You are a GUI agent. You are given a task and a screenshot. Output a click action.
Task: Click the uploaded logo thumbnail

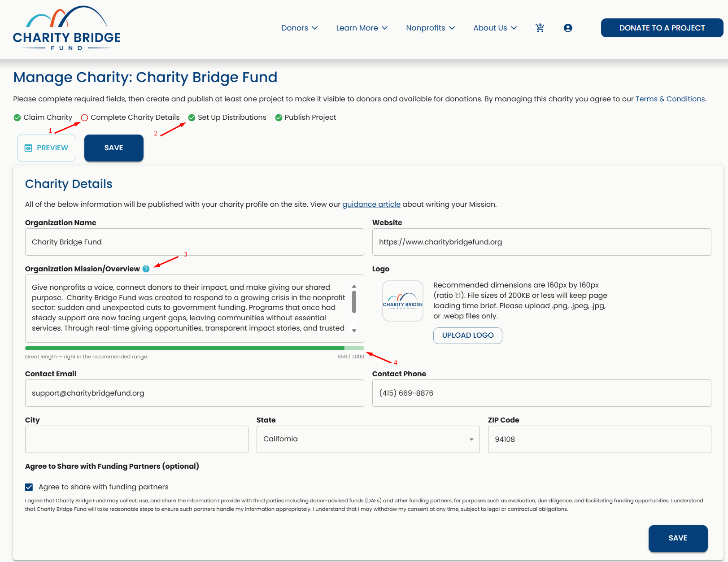(x=403, y=301)
